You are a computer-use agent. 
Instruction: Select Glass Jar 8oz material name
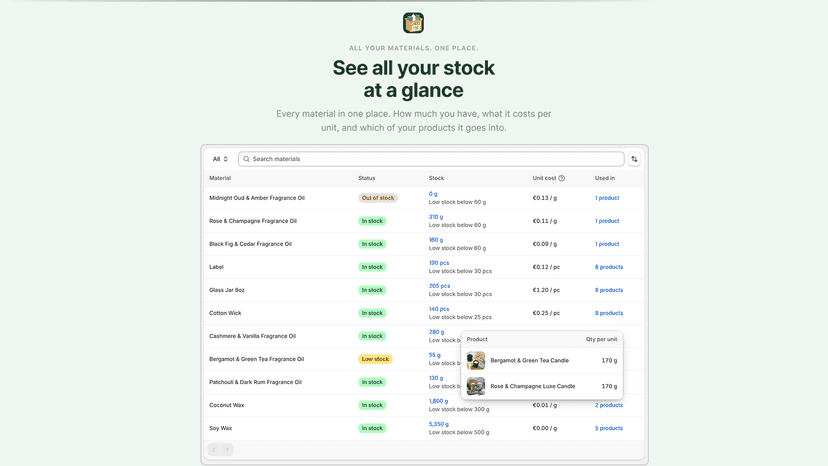click(227, 290)
